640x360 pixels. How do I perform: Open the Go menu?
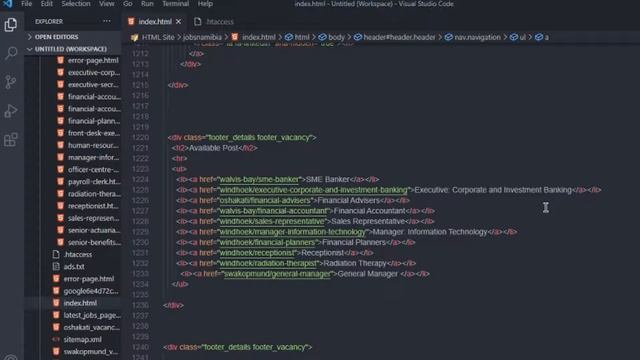coord(128,4)
